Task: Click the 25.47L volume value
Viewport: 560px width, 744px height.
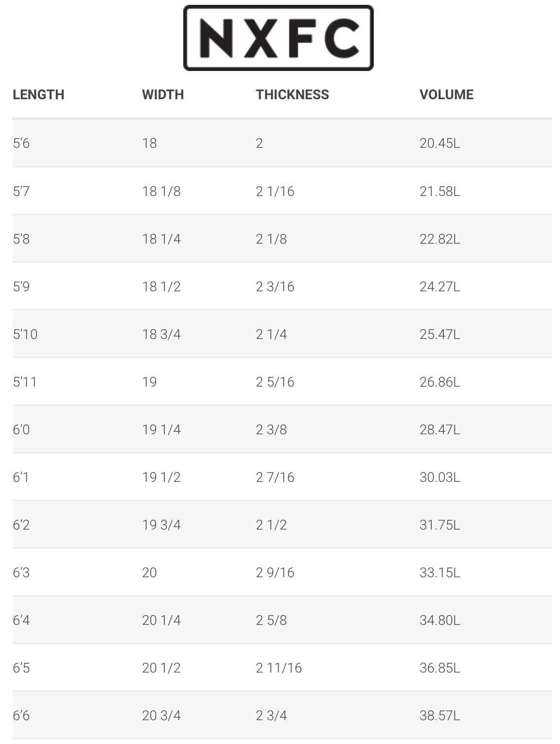Action: click(439, 334)
